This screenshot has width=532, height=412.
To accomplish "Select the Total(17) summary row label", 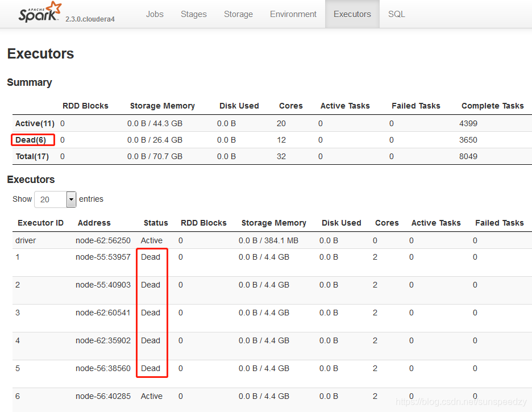I will coord(32,156).
